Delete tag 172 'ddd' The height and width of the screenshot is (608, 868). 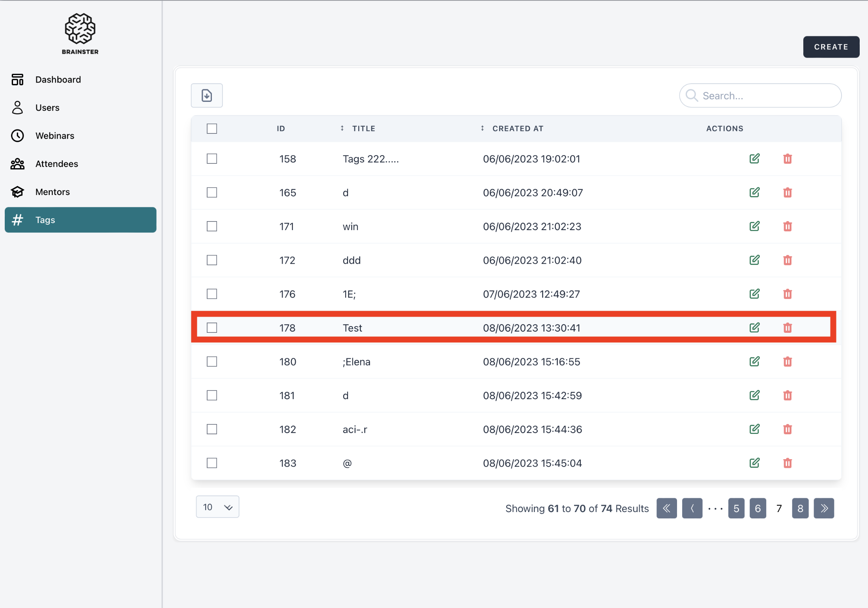click(x=787, y=260)
